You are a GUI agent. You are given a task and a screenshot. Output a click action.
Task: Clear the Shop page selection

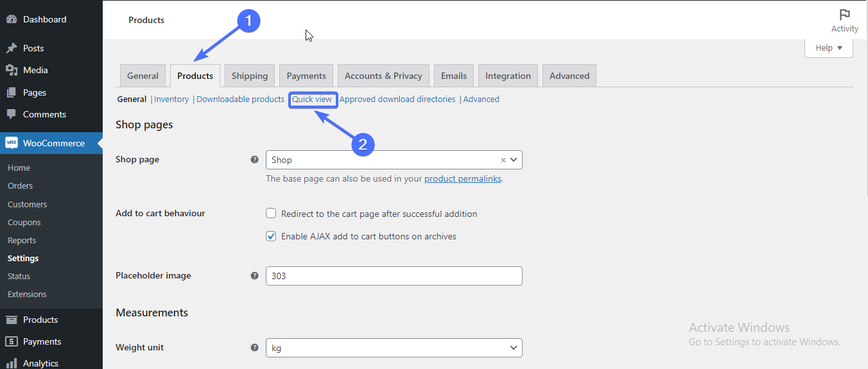(x=503, y=160)
